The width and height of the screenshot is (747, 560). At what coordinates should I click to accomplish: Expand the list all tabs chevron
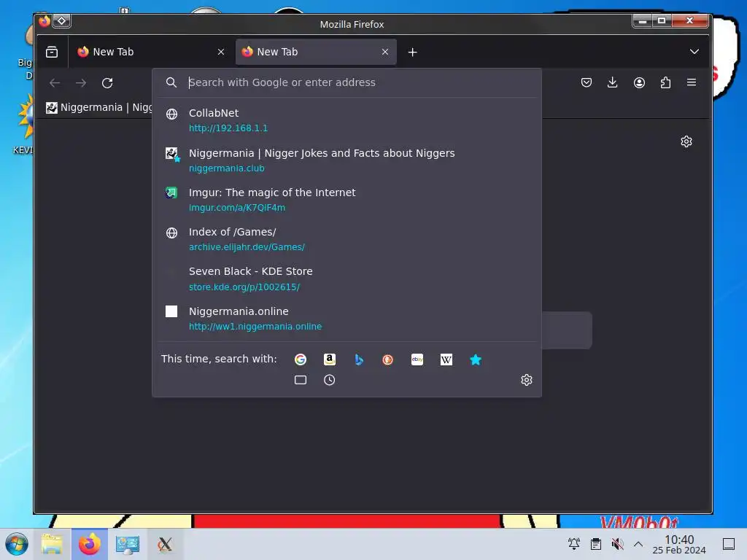click(x=694, y=52)
